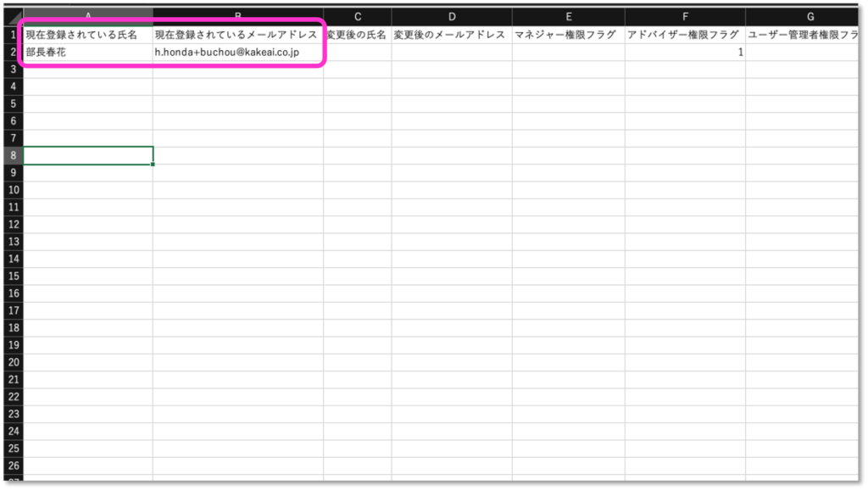The height and width of the screenshot is (491, 868).
Task: Select row 21 header
Action: coord(14,379)
